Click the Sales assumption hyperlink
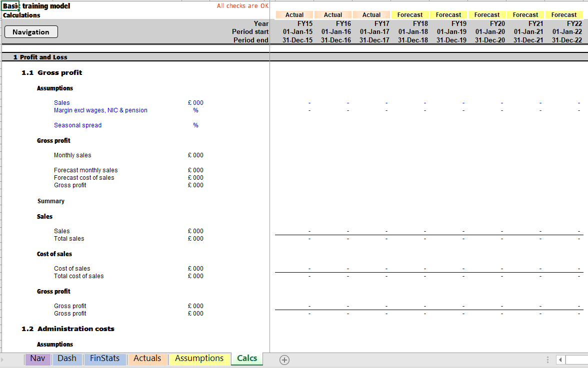The height and width of the screenshot is (368, 588). click(61, 102)
